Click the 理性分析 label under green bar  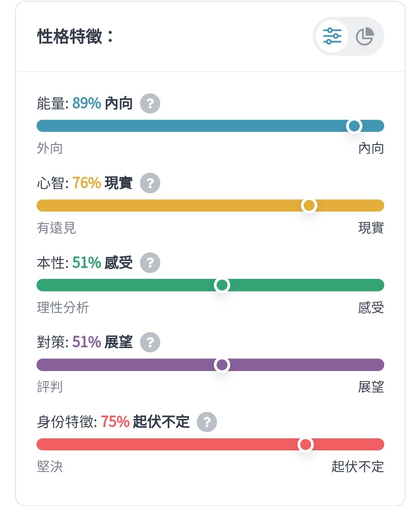[63, 308]
